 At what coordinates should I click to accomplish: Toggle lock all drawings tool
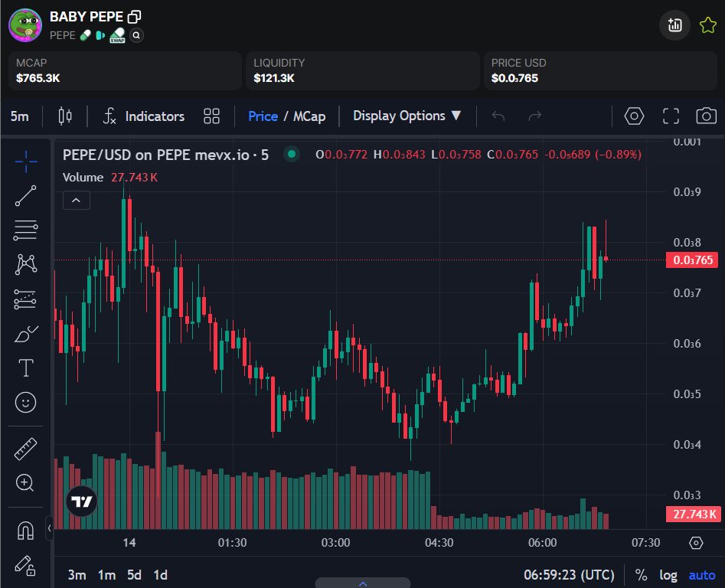[26, 565]
